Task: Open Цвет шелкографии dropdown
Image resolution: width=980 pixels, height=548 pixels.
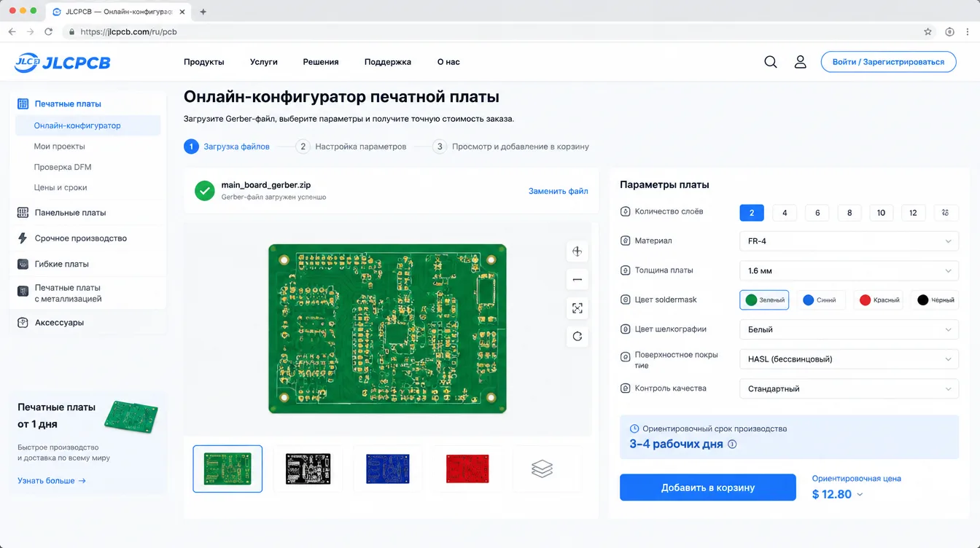Action: [849, 329]
